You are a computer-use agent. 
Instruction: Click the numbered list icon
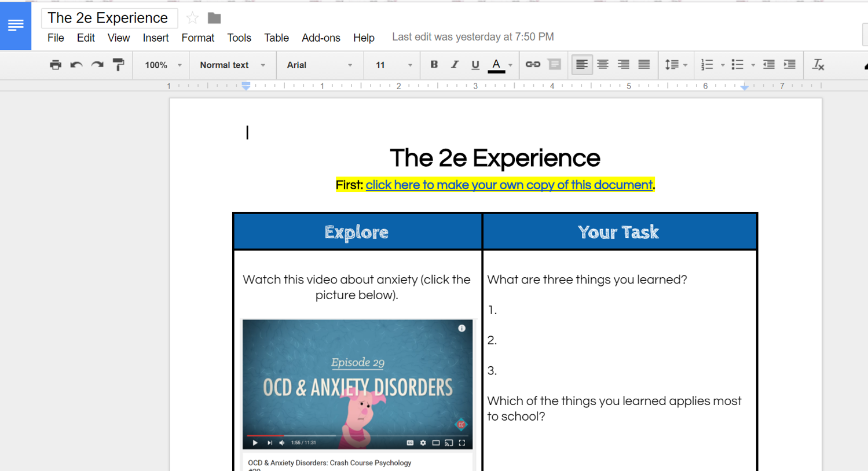tap(707, 65)
